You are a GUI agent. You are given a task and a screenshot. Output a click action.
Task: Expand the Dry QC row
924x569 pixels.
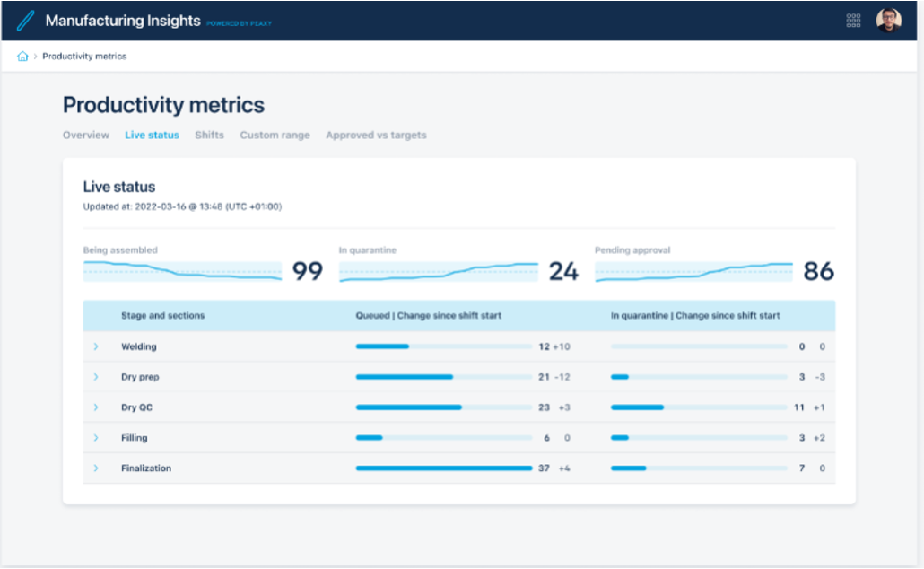tap(96, 407)
